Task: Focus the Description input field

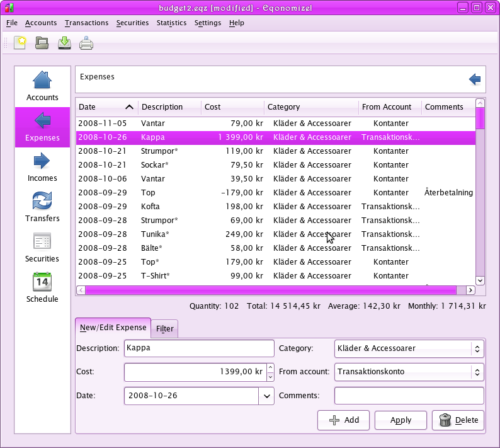Action: [199, 348]
